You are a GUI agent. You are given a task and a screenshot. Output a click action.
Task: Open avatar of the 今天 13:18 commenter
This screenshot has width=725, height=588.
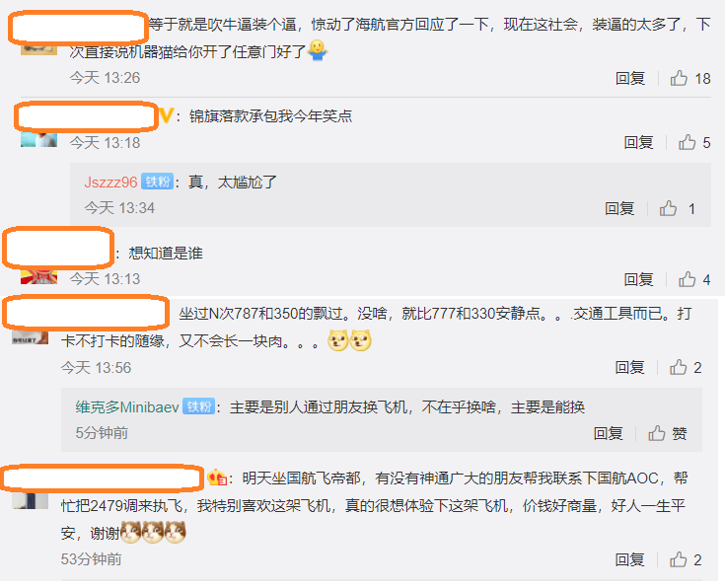point(38,140)
